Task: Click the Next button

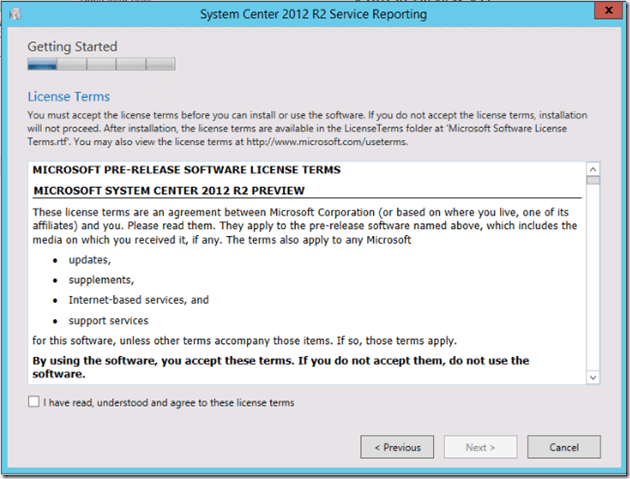Action: point(480,447)
